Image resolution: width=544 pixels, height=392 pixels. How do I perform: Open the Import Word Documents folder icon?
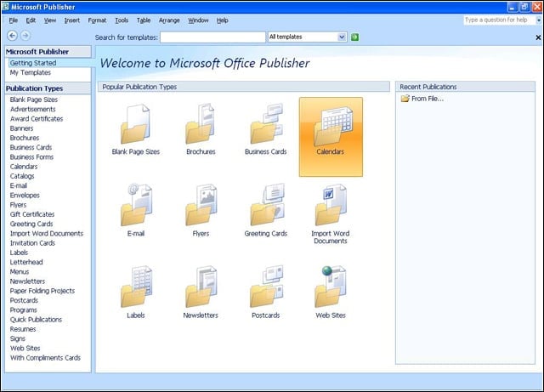click(331, 205)
